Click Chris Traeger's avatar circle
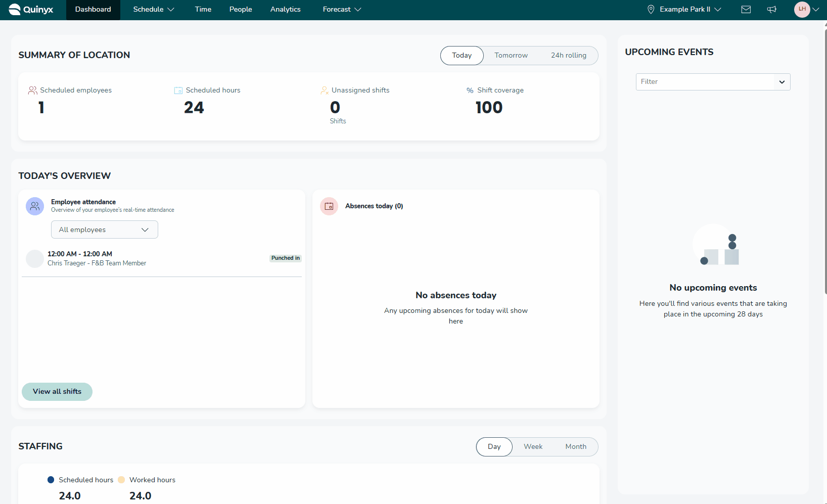The height and width of the screenshot is (504, 827). pos(35,259)
